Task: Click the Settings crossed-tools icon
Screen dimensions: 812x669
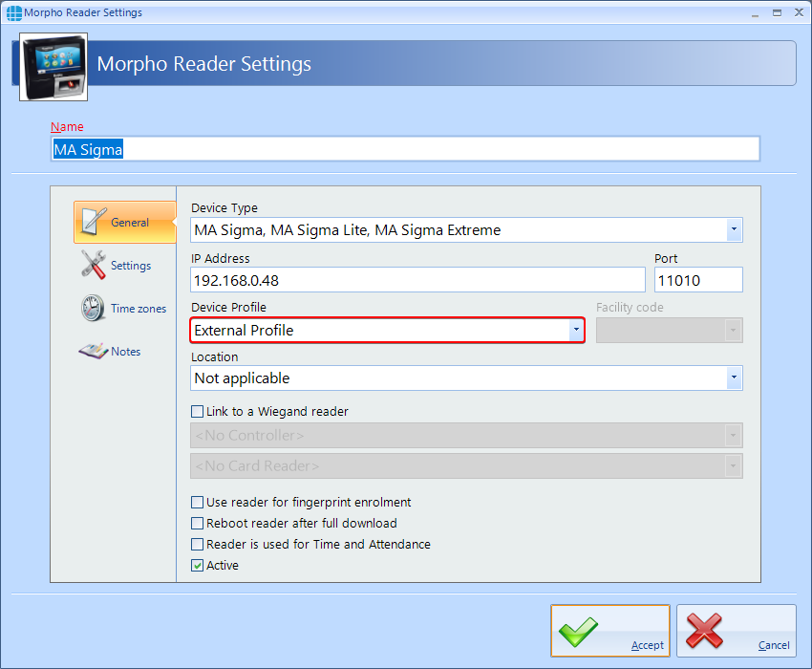Action: tap(94, 265)
